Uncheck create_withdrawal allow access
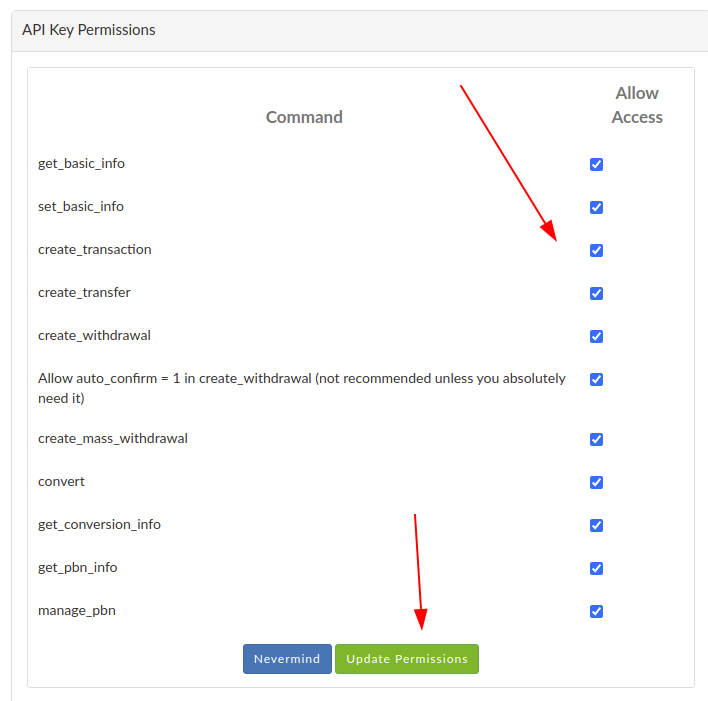Screen dimensions: 708x701 click(596, 336)
